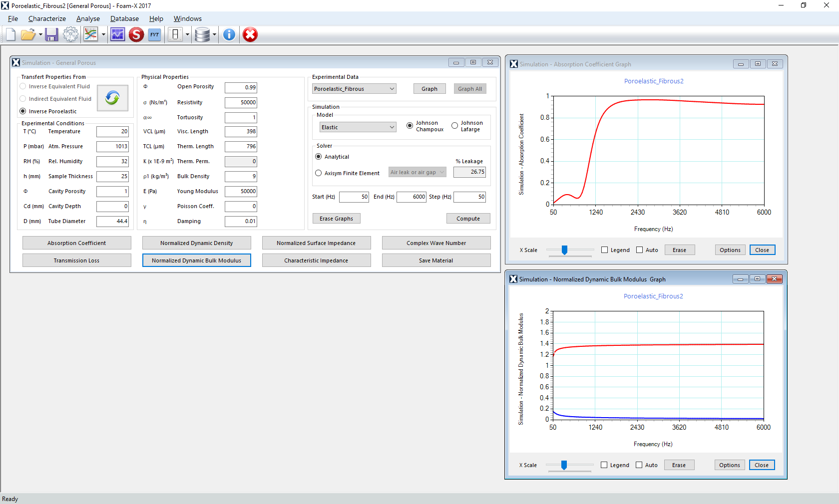This screenshot has width=839, height=504.
Task: Enable Legend checkbox in Absorption Coefficient graph
Action: [605, 250]
